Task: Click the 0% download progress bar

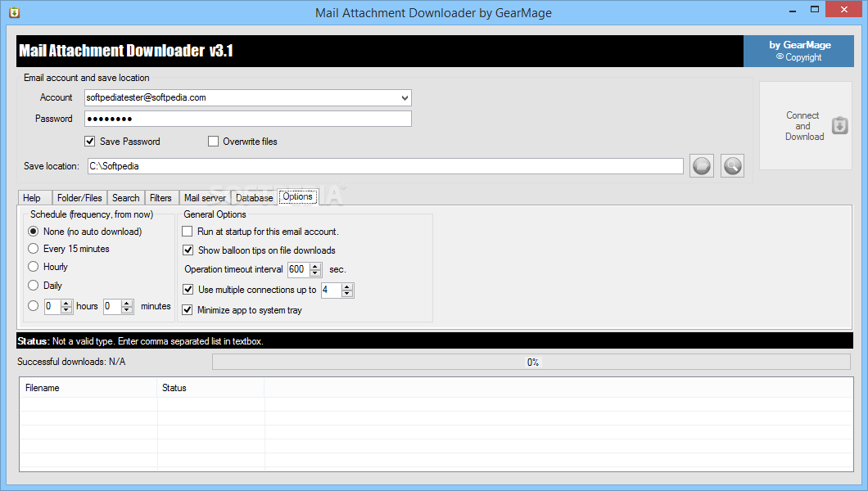Action: 531,363
